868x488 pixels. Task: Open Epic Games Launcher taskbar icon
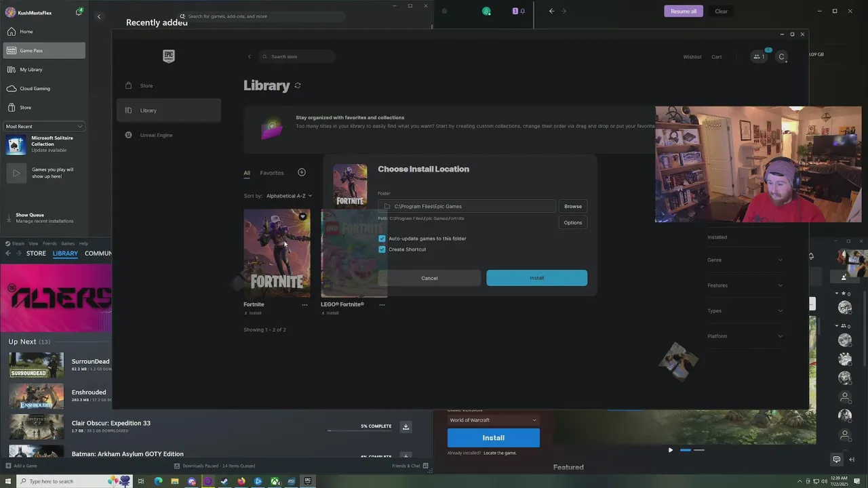tap(308, 481)
